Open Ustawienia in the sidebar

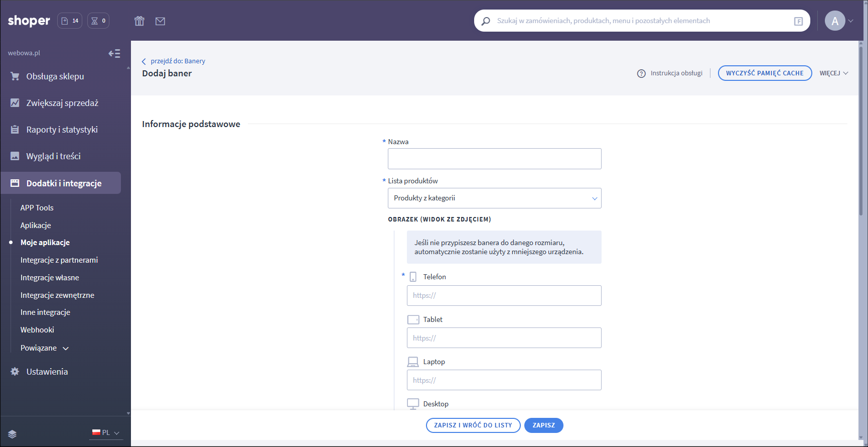point(47,372)
